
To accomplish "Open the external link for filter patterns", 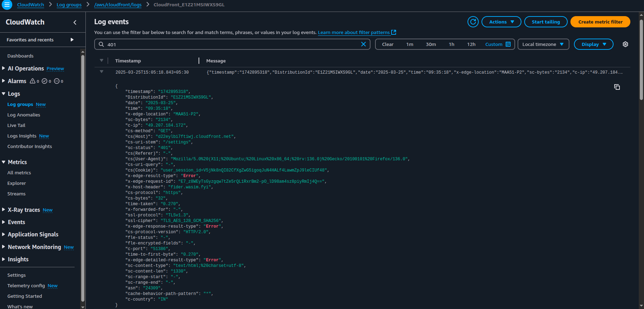I will point(394,32).
